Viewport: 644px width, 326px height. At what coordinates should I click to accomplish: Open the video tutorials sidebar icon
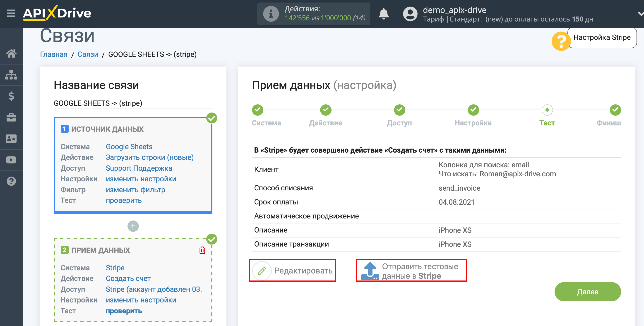point(11,160)
